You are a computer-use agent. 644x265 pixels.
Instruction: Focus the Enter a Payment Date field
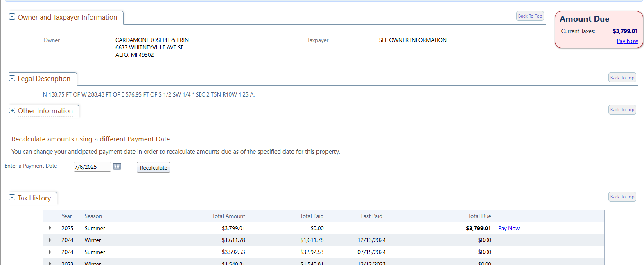click(92, 167)
